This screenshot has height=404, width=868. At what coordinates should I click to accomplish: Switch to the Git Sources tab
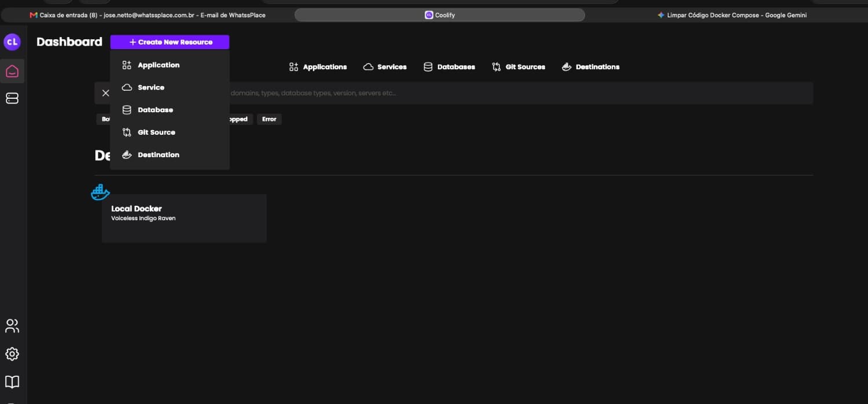click(518, 67)
